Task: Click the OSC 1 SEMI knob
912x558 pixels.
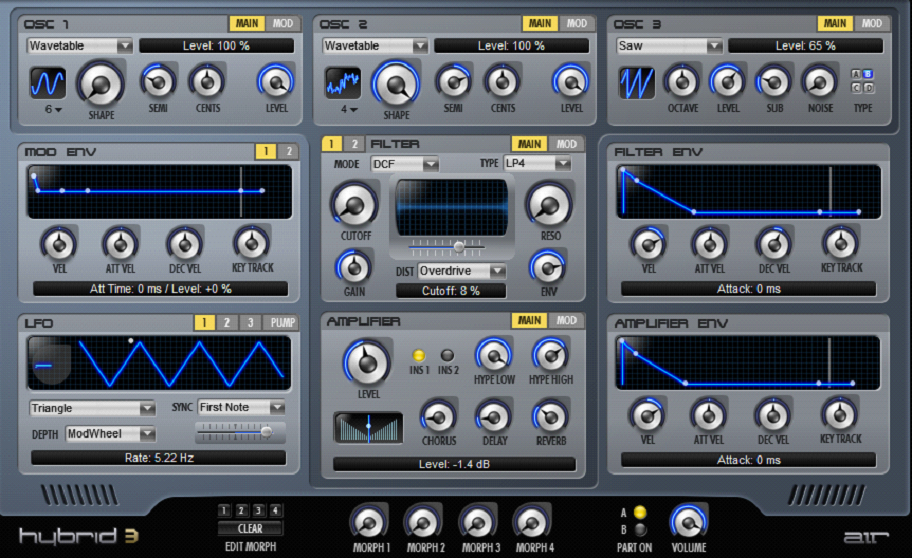Action: (158, 82)
